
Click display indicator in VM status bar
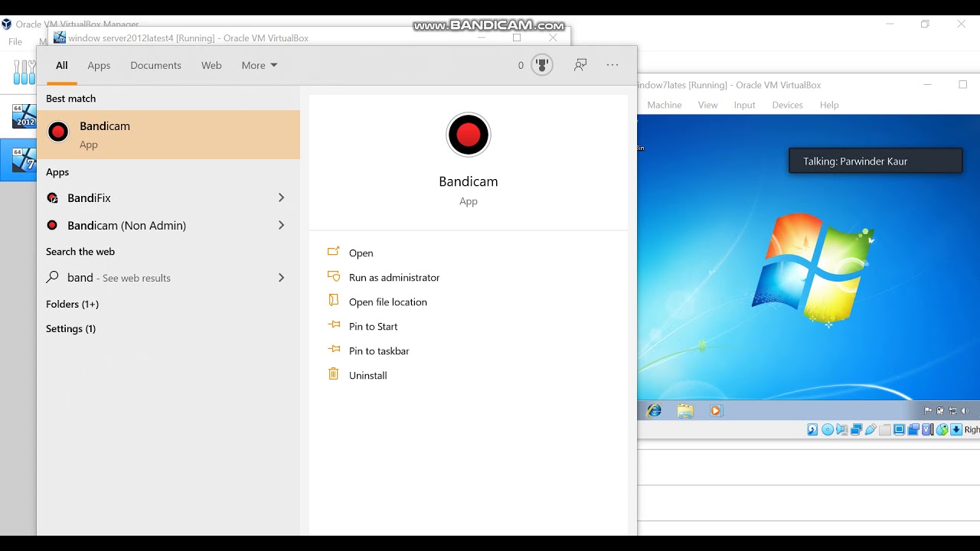899,429
